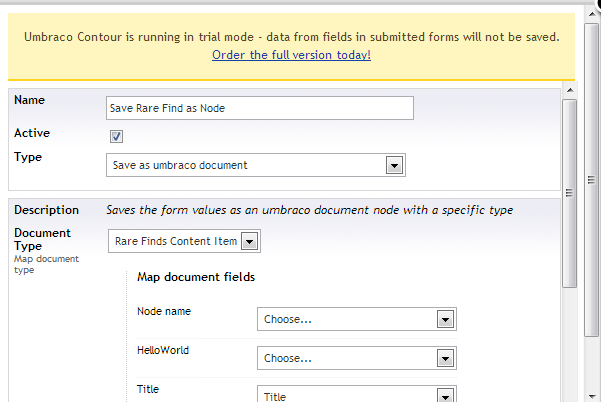Click the 'Map document fields' heading
601x402 pixels.
coord(196,277)
